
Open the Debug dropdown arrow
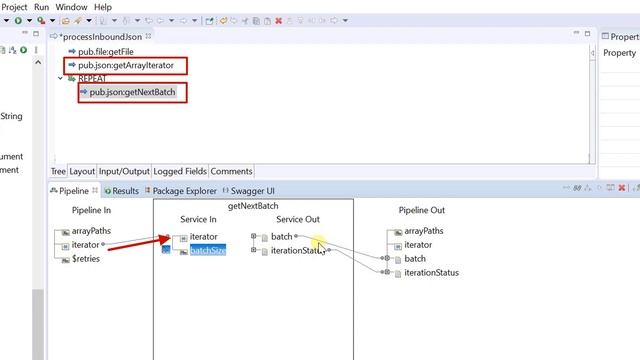click(x=53, y=20)
